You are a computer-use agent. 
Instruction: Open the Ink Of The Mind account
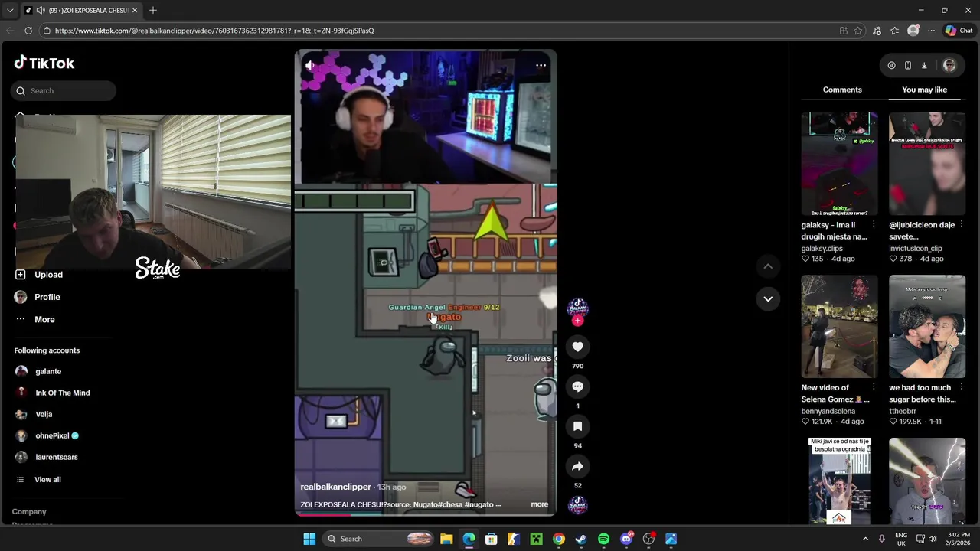tap(62, 393)
